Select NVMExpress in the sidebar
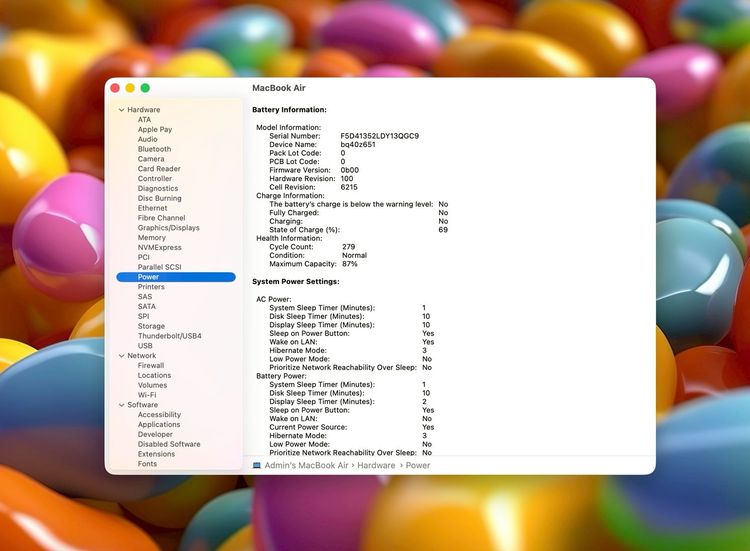Viewport: 750px width, 551px height. pyautogui.click(x=160, y=247)
